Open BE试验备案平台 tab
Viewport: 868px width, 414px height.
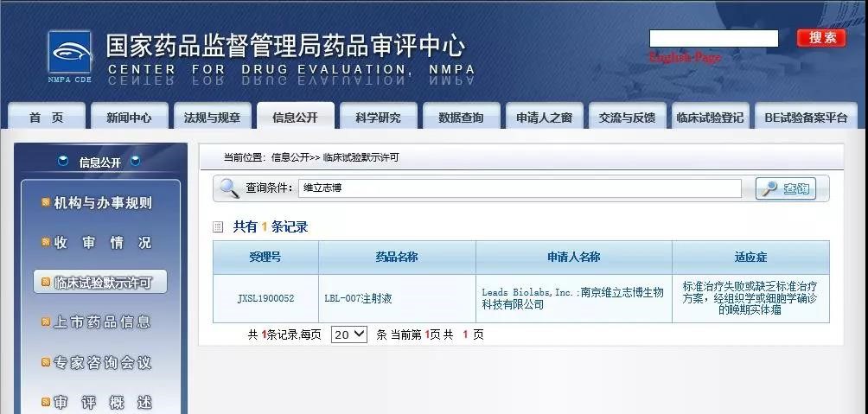click(x=806, y=117)
